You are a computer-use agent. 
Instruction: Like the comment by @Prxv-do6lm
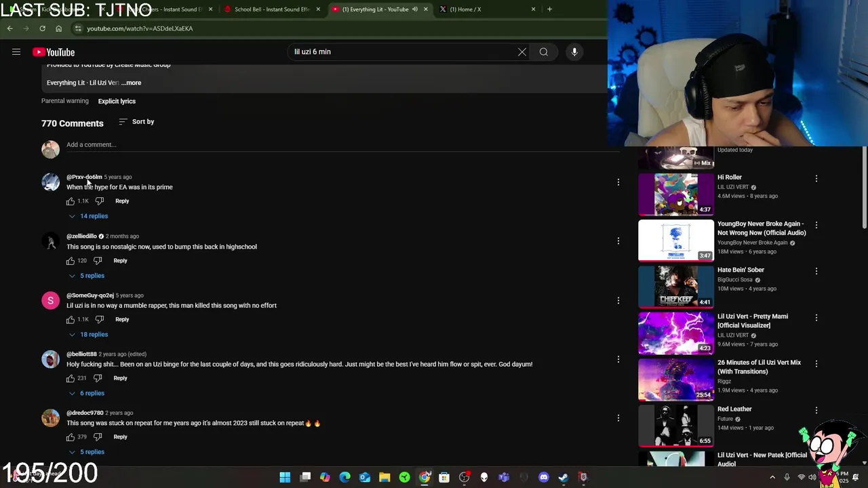(71, 201)
